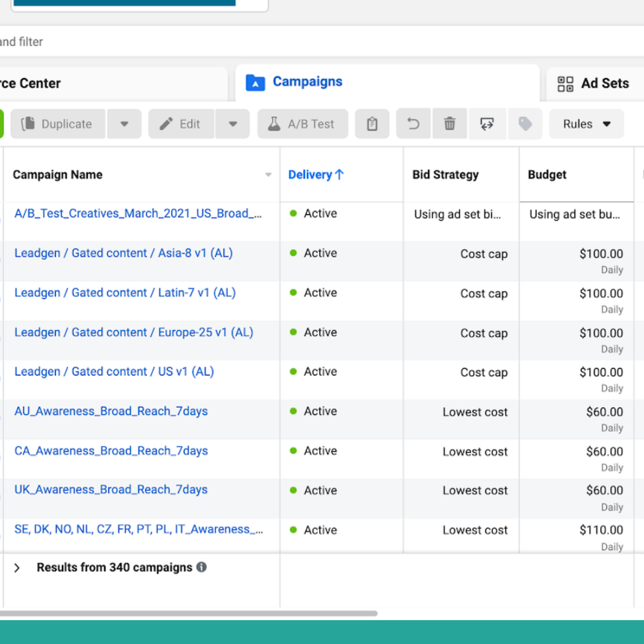Click the info icon beside campaign results
644x644 pixels.
pyautogui.click(x=202, y=567)
